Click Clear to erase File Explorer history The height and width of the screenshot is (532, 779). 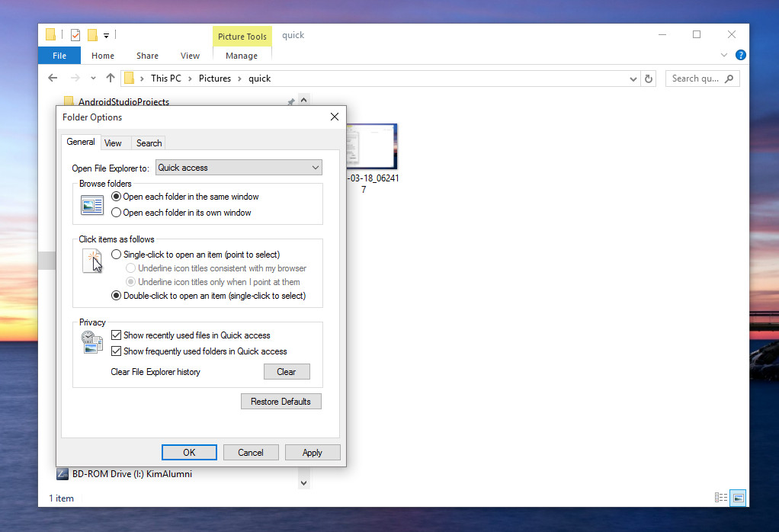(287, 371)
